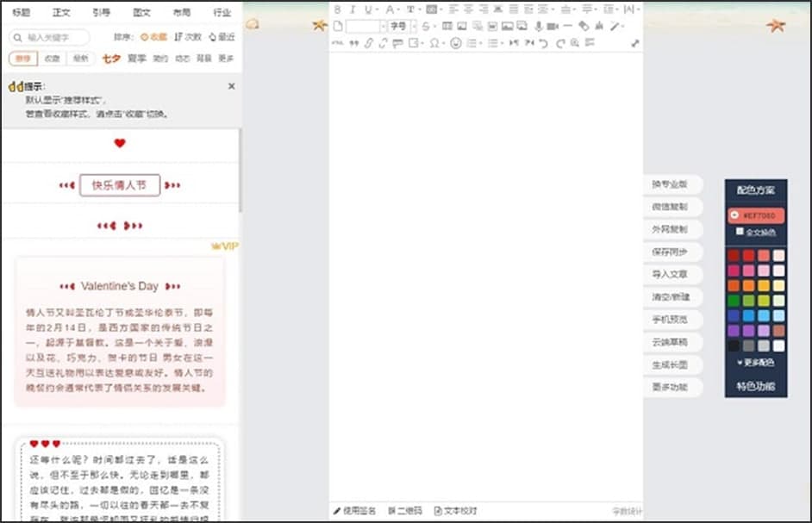
Task: Insert a link using the chain icon
Action: 369,43
